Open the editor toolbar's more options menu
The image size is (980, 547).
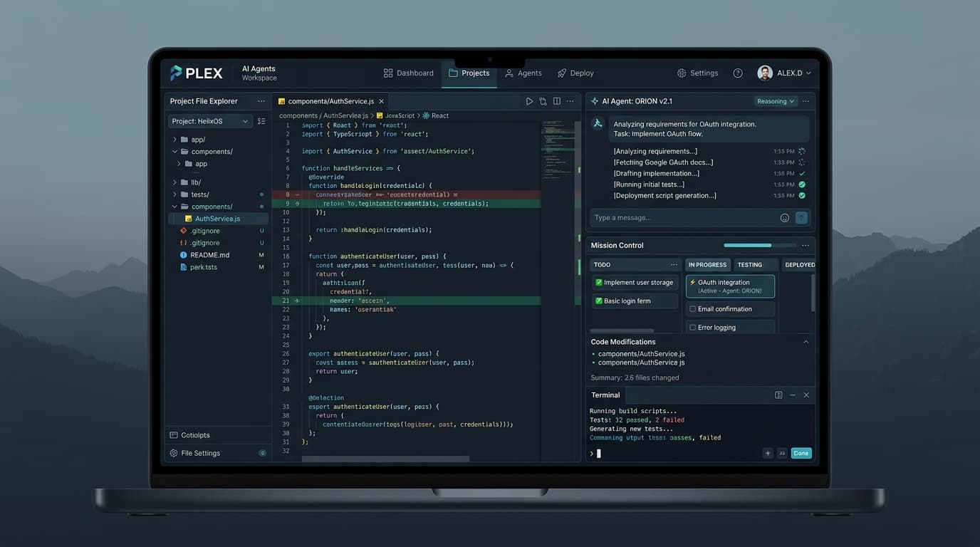(x=570, y=101)
